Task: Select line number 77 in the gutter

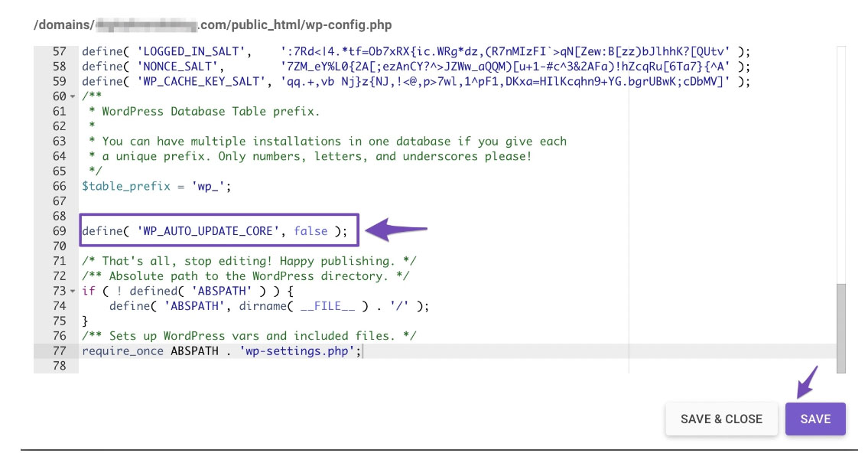Action: pos(60,351)
